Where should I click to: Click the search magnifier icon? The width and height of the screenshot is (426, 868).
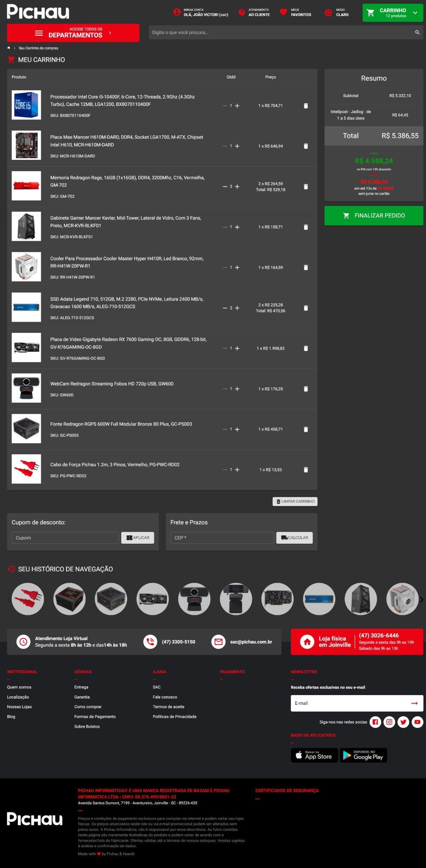[x=417, y=32]
